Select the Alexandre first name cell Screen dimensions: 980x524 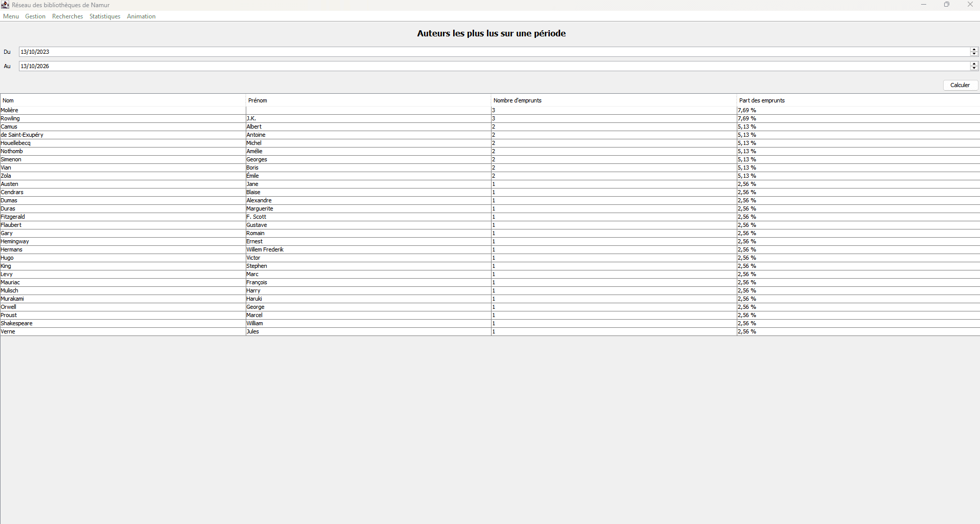click(x=369, y=200)
